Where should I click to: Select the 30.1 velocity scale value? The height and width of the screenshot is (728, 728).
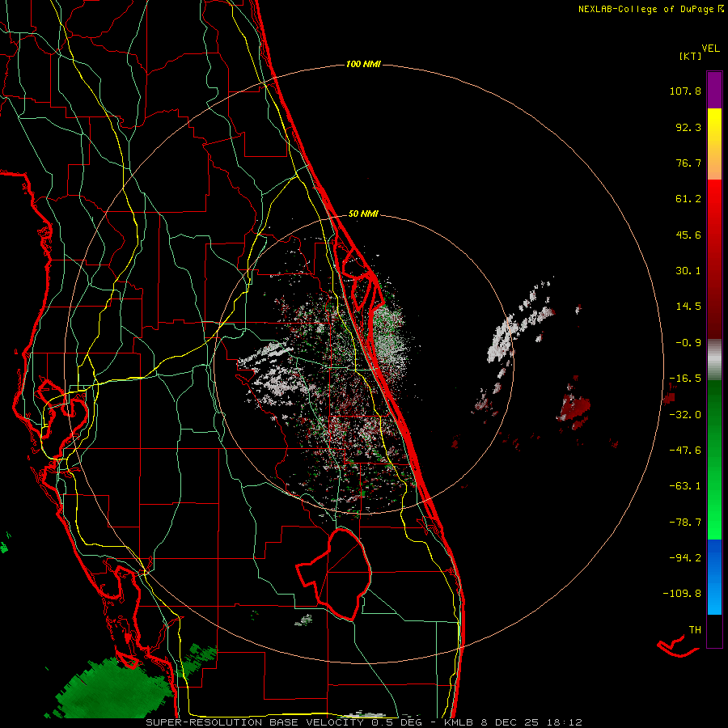pos(688,271)
